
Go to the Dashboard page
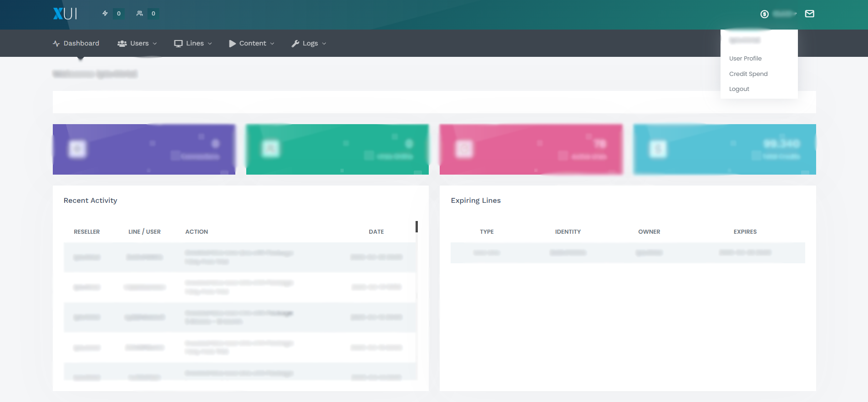click(x=81, y=44)
